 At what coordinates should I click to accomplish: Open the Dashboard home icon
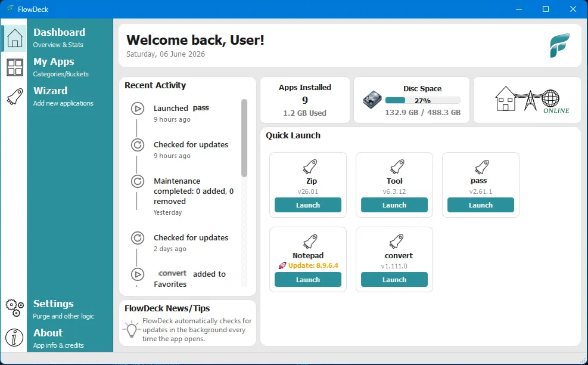click(x=15, y=38)
